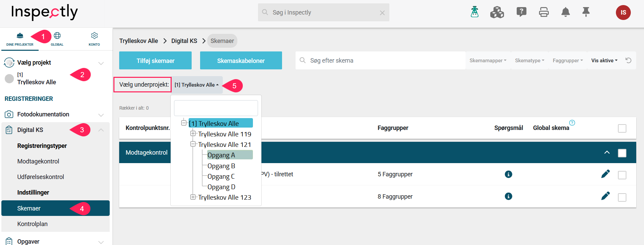Screen dimensions: 644x245
Task: Collapse the Digital KS section chevron
Action: tap(101, 130)
